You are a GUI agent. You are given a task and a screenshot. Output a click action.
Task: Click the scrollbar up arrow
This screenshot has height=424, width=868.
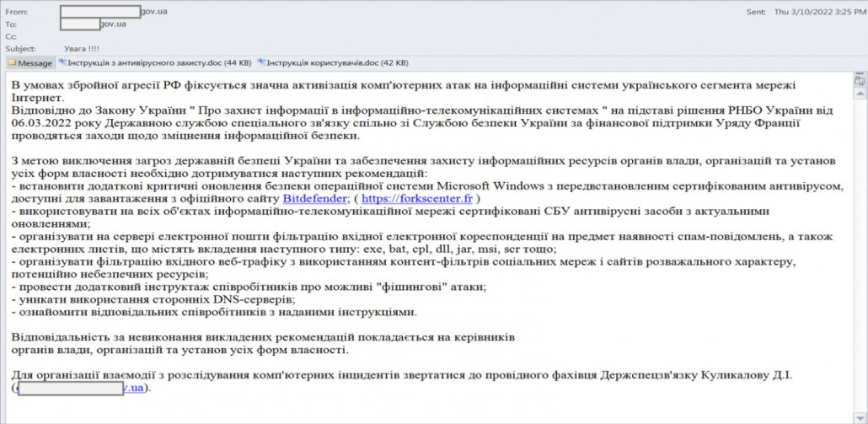pos(860,93)
